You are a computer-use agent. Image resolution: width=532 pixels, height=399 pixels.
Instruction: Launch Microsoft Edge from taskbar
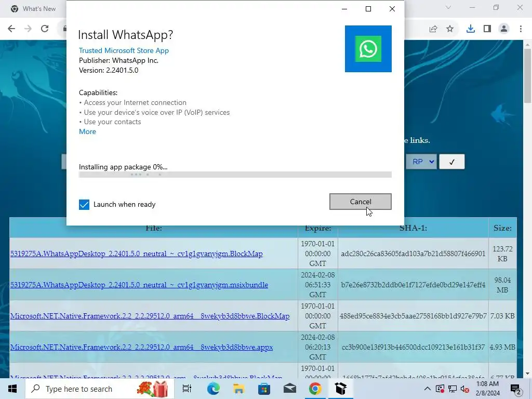213,389
